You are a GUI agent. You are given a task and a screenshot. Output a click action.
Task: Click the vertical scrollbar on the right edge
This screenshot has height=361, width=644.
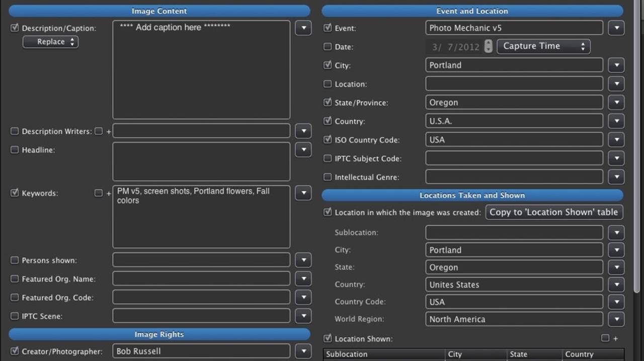639,151
